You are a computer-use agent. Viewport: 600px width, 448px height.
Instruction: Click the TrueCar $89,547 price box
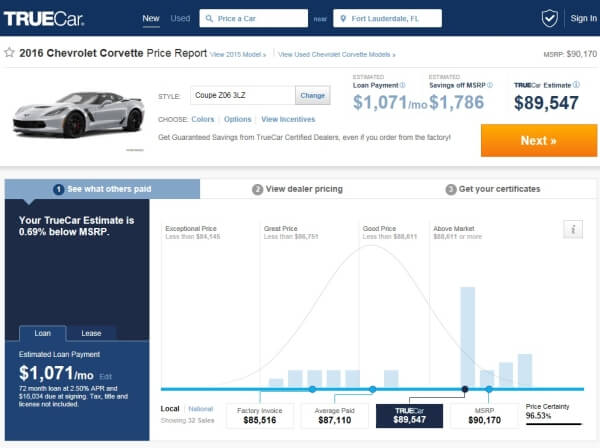409,415
